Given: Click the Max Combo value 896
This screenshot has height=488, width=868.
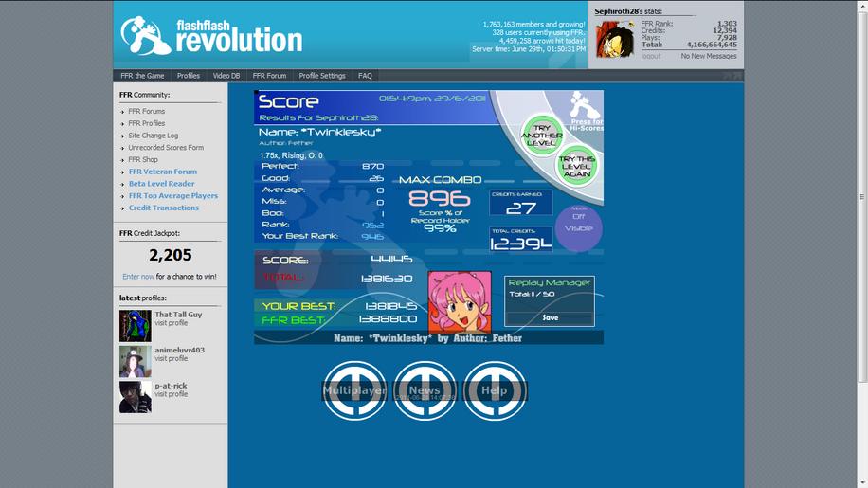Looking at the screenshot, I should tap(440, 199).
